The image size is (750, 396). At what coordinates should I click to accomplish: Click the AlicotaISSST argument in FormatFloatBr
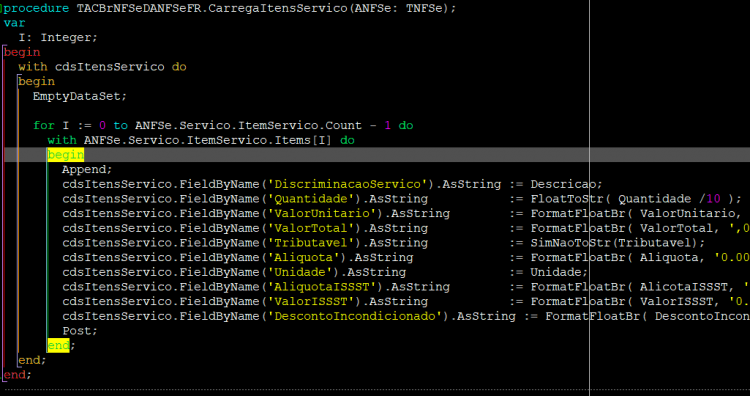684,287
